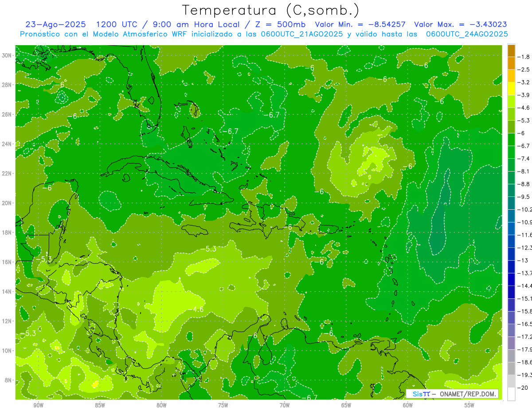Click the "55W" longitude axis label
Image resolution: width=532 pixels, height=411 pixels.
point(469,406)
